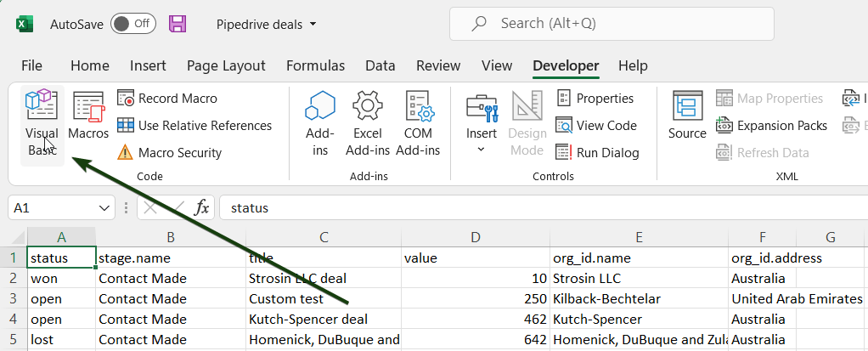
Task: Toggle the AutoSave switch
Action: tap(132, 24)
